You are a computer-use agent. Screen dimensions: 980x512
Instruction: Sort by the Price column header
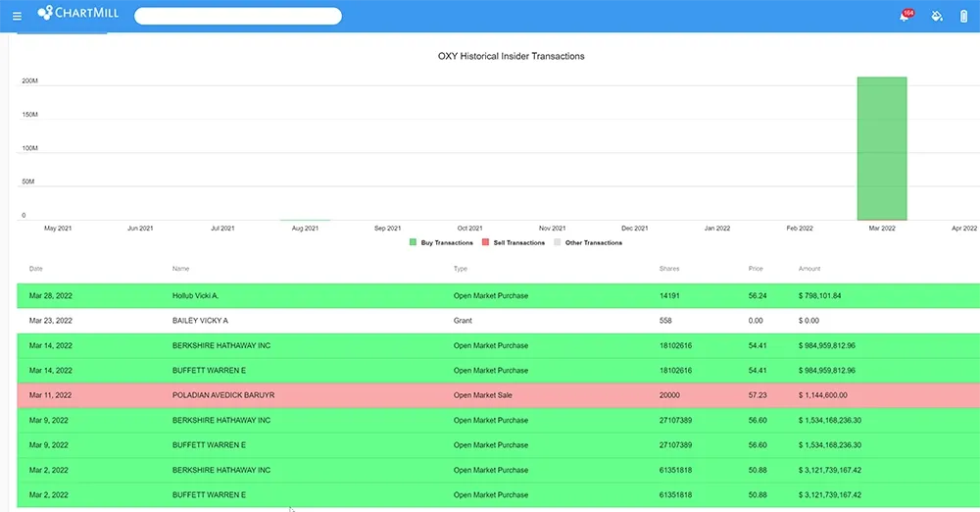pyautogui.click(x=756, y=269)
